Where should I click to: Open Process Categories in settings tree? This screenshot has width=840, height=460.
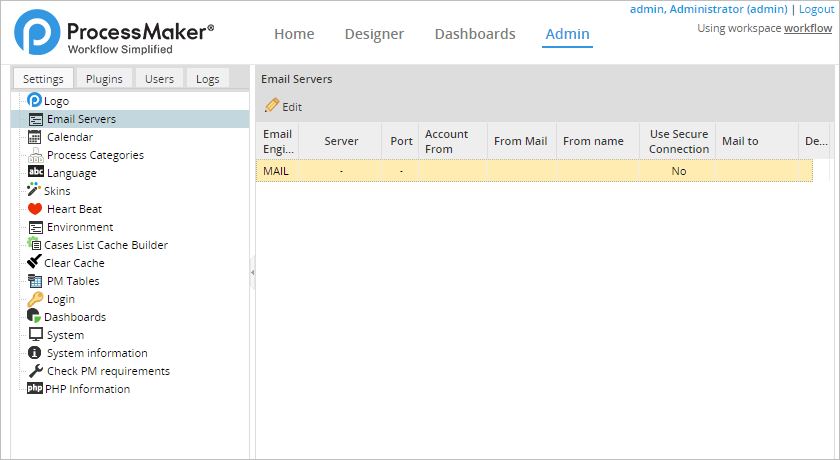coord(95,155)
